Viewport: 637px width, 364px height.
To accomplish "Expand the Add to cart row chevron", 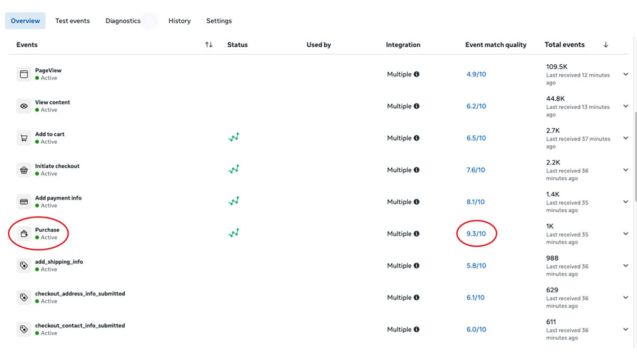I will pyautogui.click(x=625, y=138).
